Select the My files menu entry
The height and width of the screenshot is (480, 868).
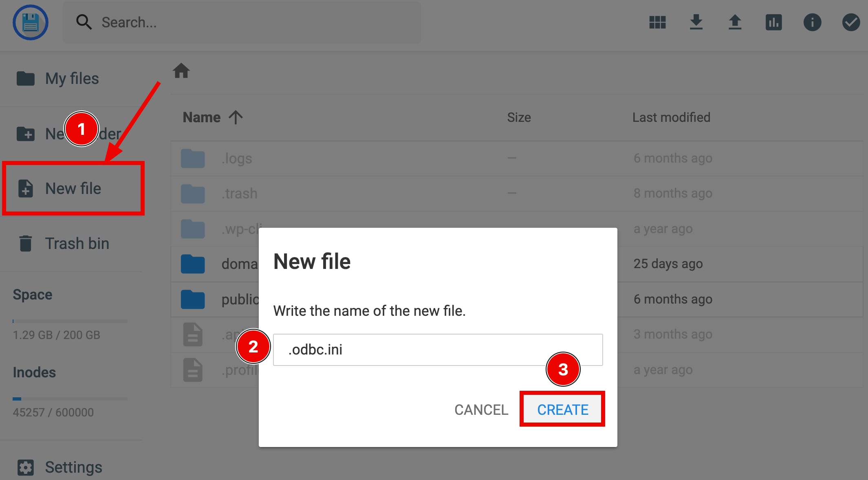tap(72, 78)
